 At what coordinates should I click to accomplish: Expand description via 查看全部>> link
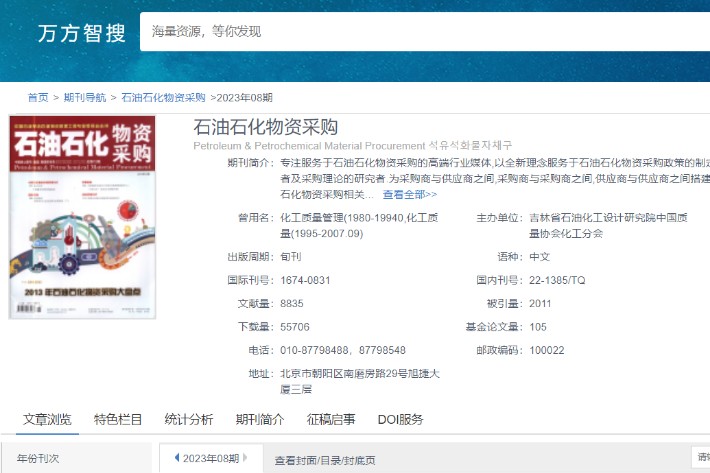(x=410, y=195)
